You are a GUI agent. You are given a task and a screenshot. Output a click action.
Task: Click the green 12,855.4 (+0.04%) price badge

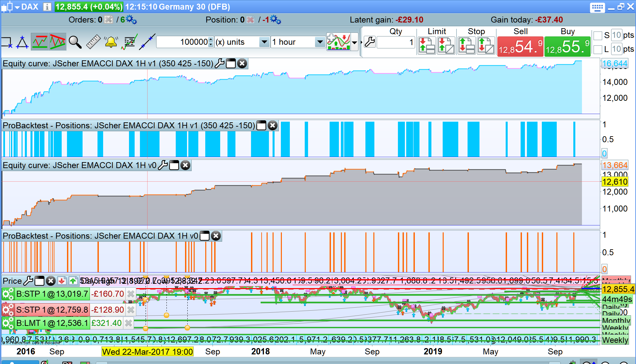click(x=89, y=7)
